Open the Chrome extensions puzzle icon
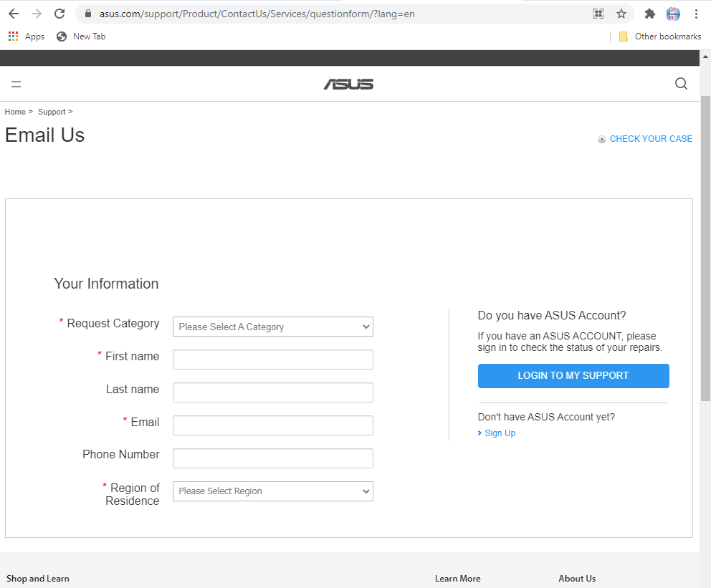Screen dimensions: 711x588 [x=650, y=14]
